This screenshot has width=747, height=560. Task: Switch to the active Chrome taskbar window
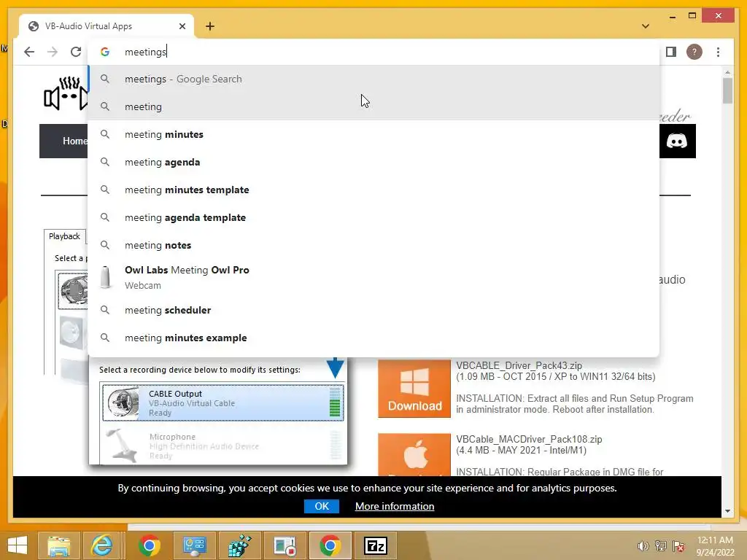pyautogui.click(x=330, y=545)
